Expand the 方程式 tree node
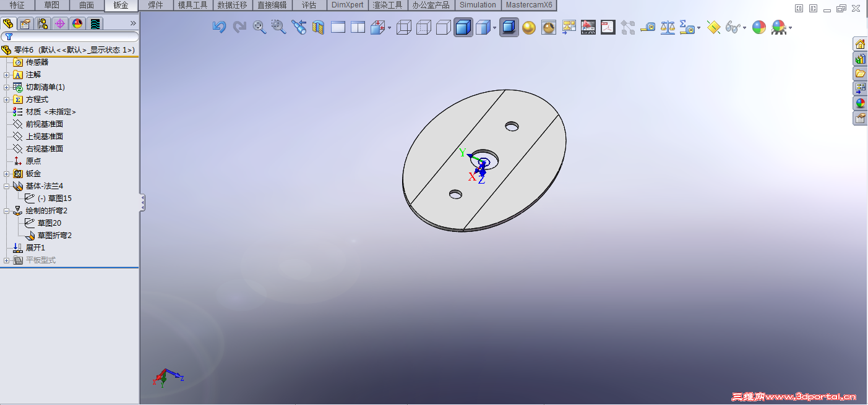The width and height of the screenshot is (868, 405). [x=7, y=100]
